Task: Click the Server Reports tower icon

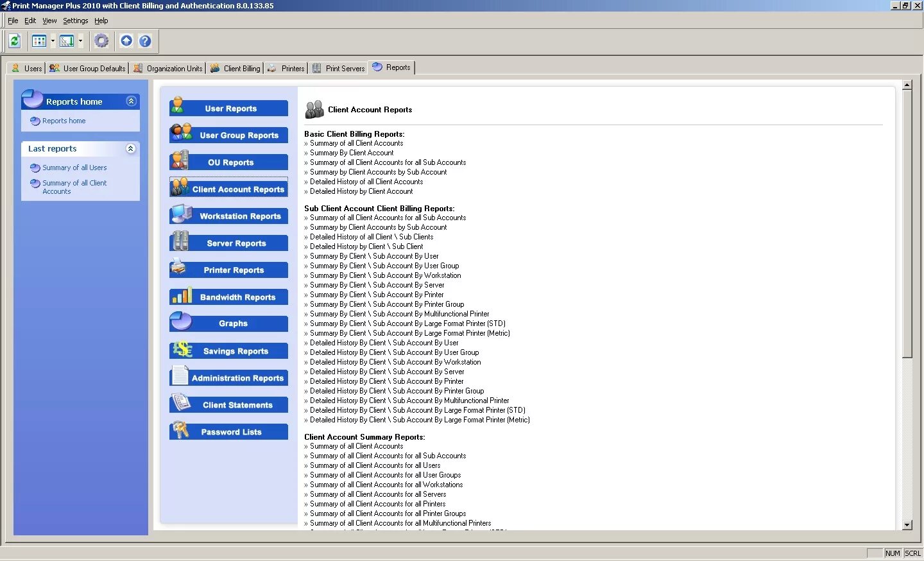Action: [x=181, y=241]
